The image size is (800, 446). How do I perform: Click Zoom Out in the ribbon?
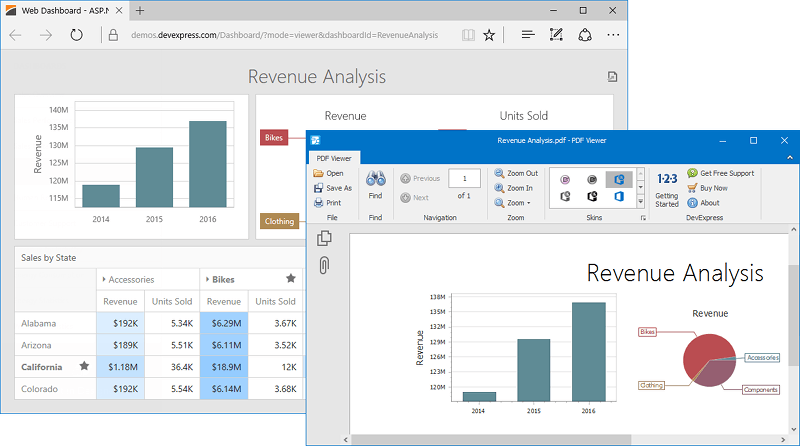[516, 174]
